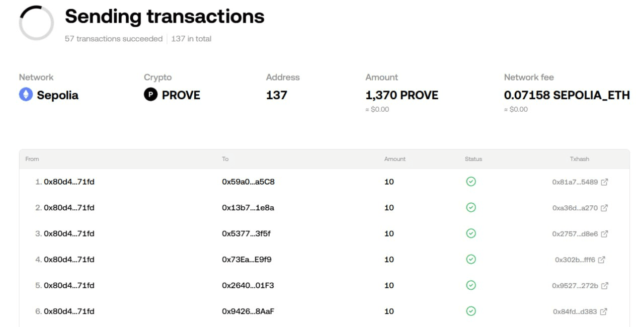
Task: Open external link for txhash 0x2757...d8e6
Action: point(604,234)
